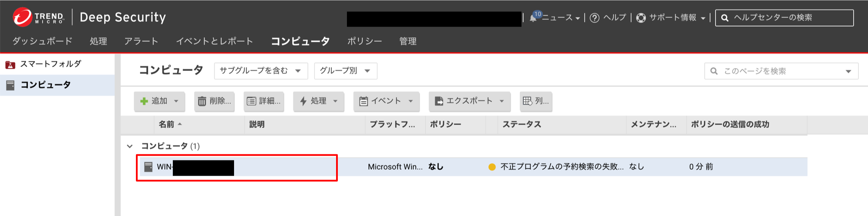Click the page search magnifier icon

click(714, 71)
